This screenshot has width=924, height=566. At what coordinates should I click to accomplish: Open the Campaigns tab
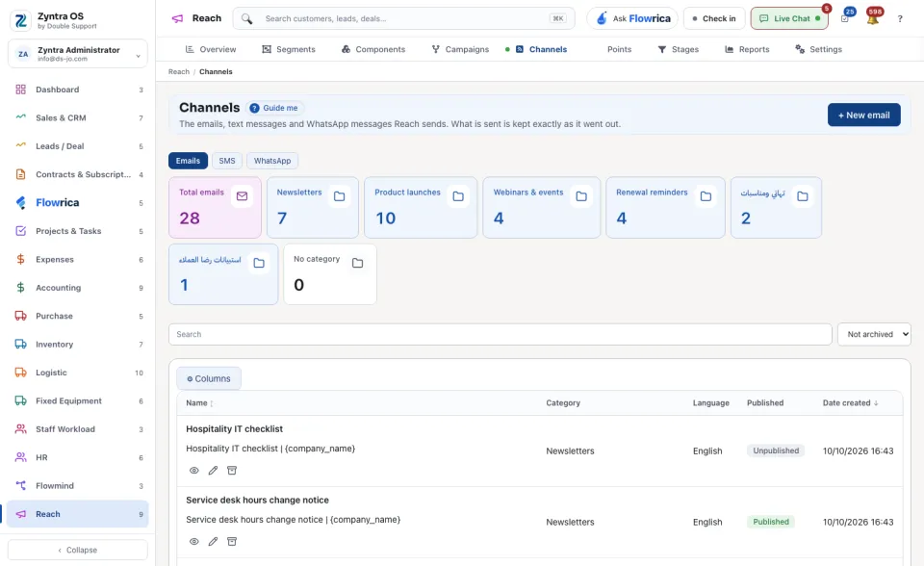click(x=460, y=49)
